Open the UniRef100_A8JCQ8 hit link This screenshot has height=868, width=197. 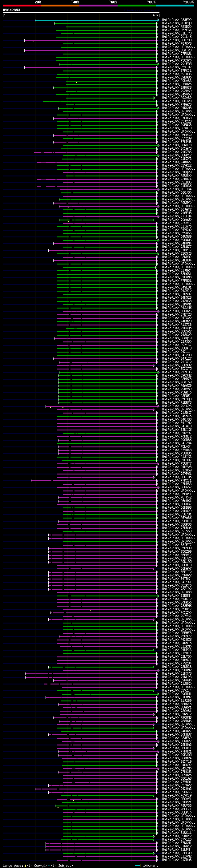click(x=177, y=23)
